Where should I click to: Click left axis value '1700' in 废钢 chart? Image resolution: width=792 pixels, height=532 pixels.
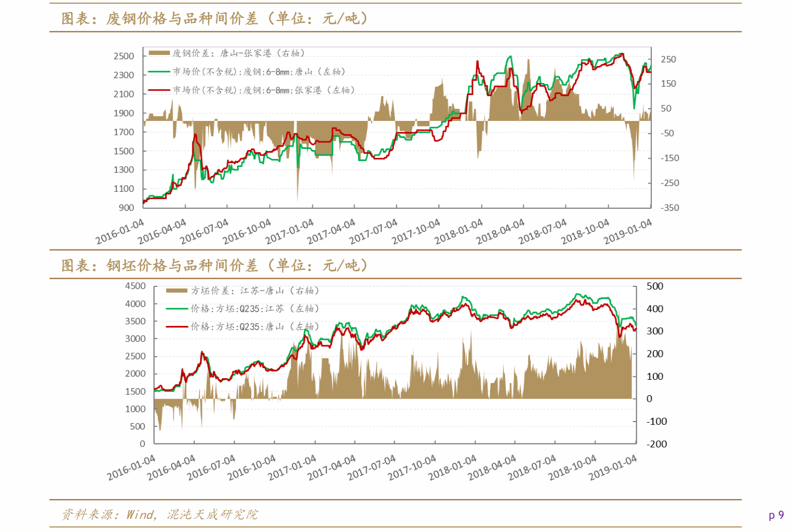(124, 132)
